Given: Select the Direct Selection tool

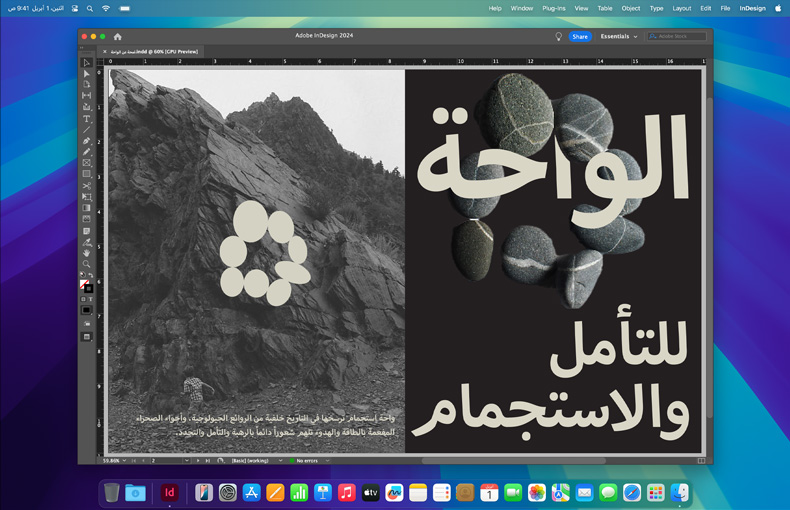Looking at the screenshot, I should pos(87,74).
